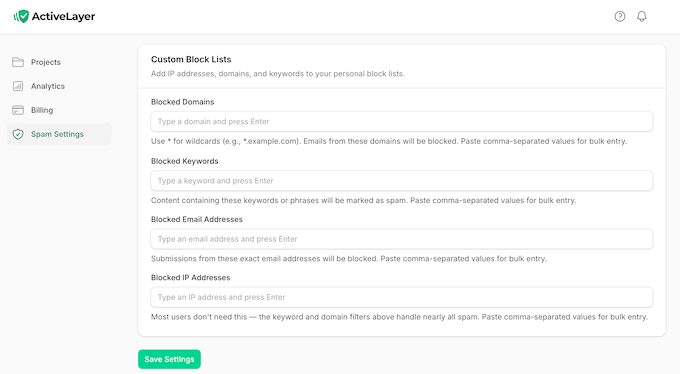Screen dimensions: 680x374
Task: Click the Blocked IP Addresses label
Action: pyautogui.click(x=190, y=278)
